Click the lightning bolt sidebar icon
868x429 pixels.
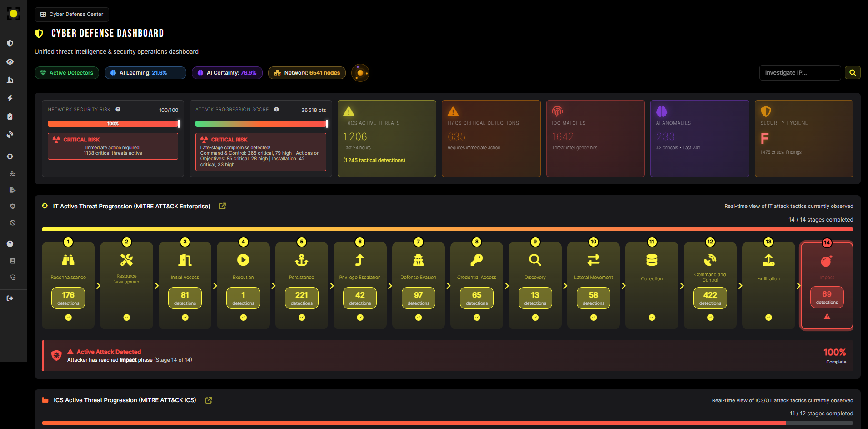click(x=10, y=98)
